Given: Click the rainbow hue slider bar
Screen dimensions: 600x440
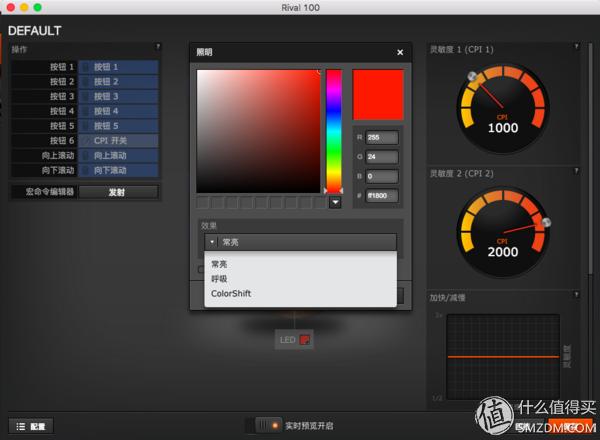Looking at the screenshot, I should click(334, 131).
